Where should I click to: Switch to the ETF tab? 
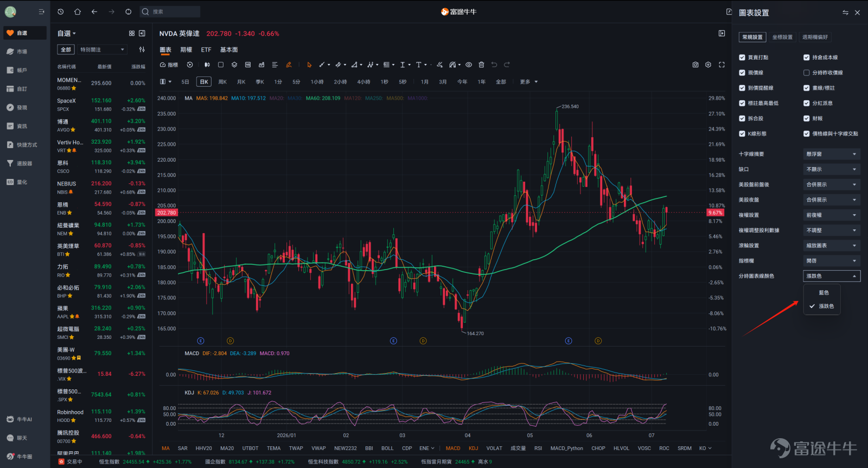[206, 50]
